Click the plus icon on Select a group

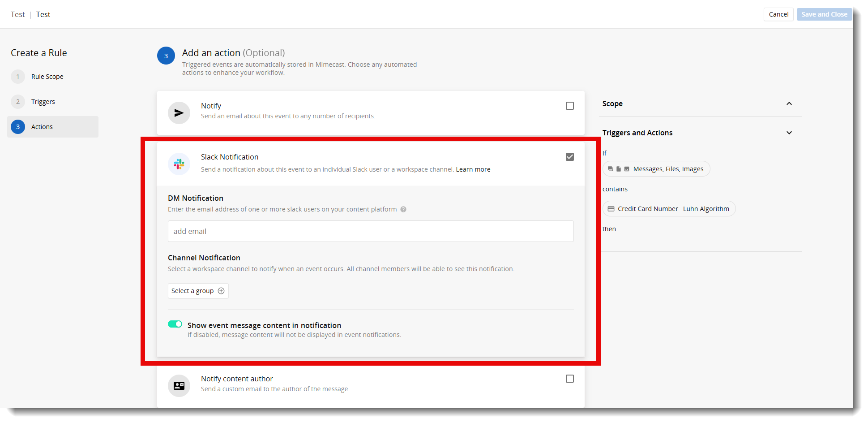222,291
